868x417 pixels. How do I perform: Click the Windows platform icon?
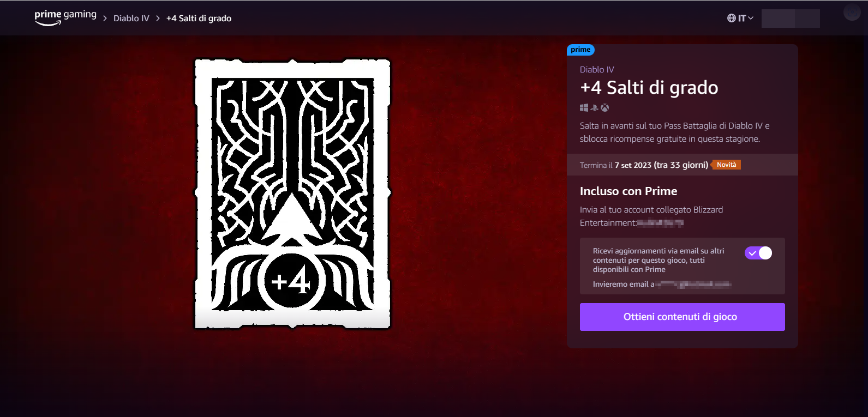(584, 108)
